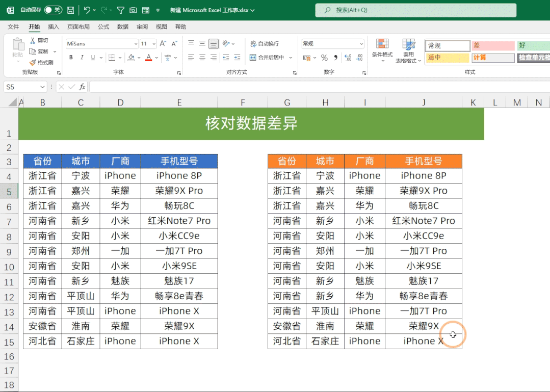Click the Filter funnel icon in title bar
This screenshot has width=550, height=392.
click(121, 11)
